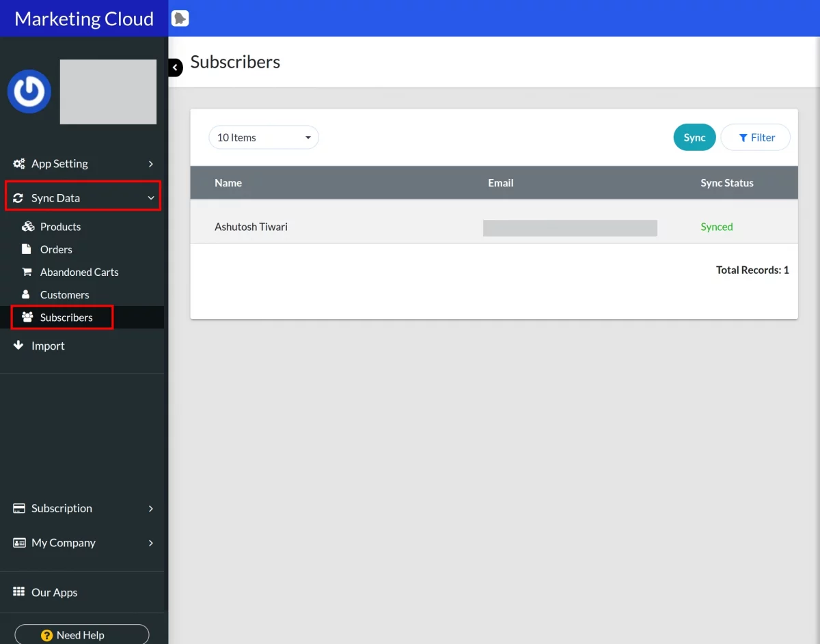820x644 pixels.
Task: Click the Import down-arrow icon
Action: coord(18,346)
